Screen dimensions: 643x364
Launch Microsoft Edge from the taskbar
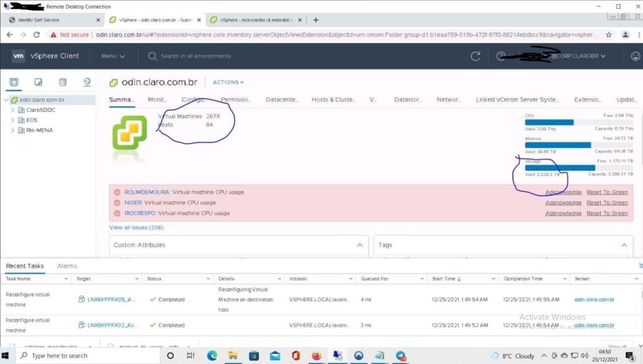pyautogui.click(x=212, y=355)
